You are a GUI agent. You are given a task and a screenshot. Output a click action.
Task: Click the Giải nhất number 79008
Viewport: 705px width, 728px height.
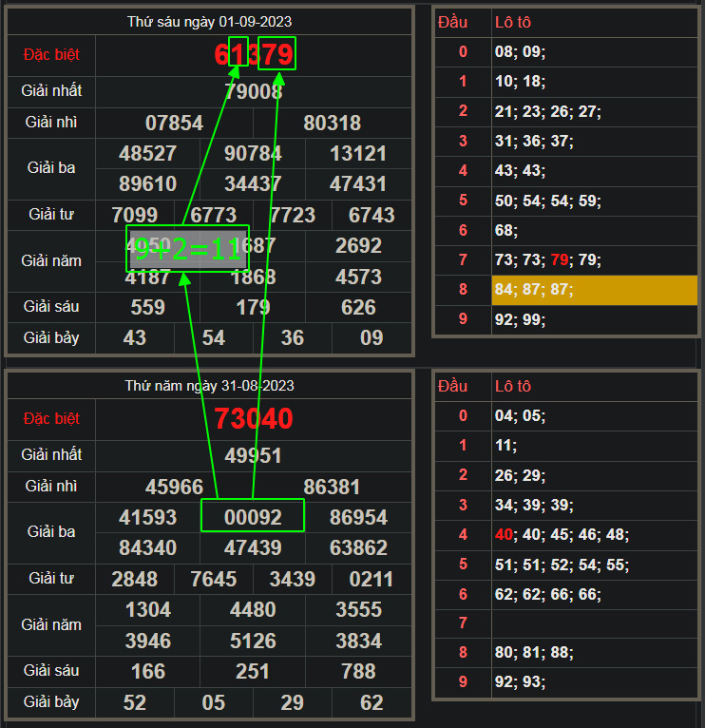pyautogui.click(x=254, y=91)
